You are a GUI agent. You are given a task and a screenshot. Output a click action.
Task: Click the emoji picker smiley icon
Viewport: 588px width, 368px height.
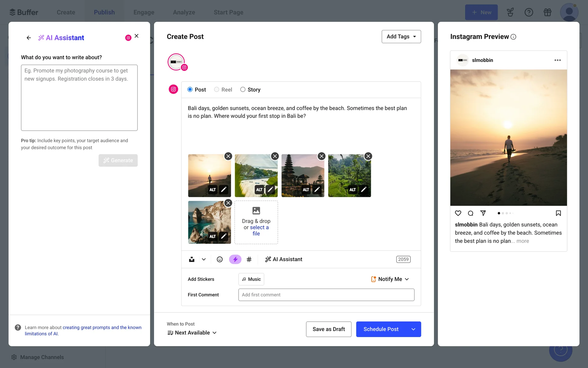tap(220, 259)
